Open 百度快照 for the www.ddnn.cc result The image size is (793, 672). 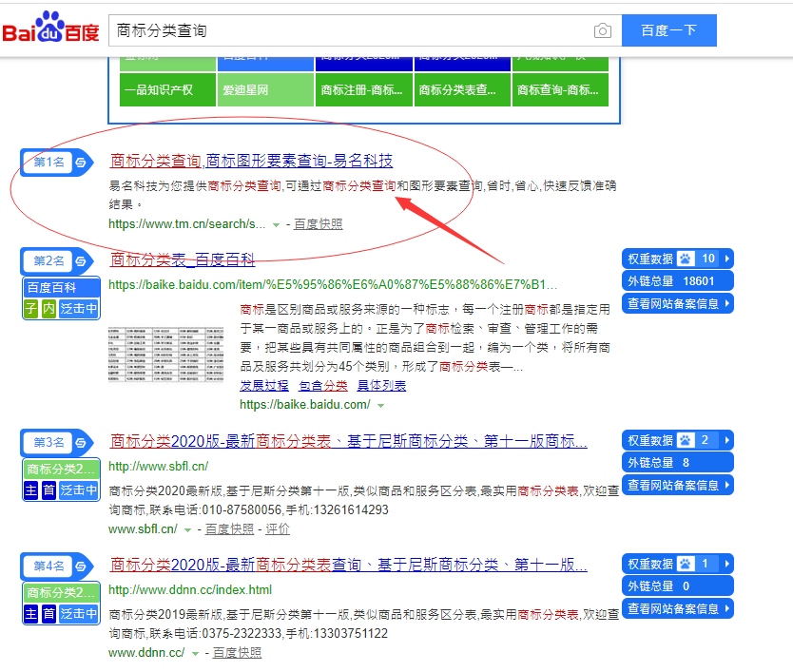[237, 652]
